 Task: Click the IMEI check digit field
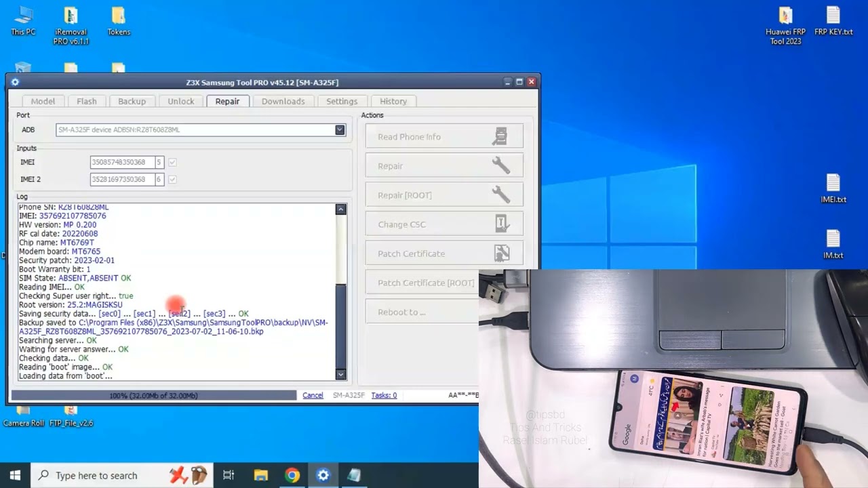[159, 162]
